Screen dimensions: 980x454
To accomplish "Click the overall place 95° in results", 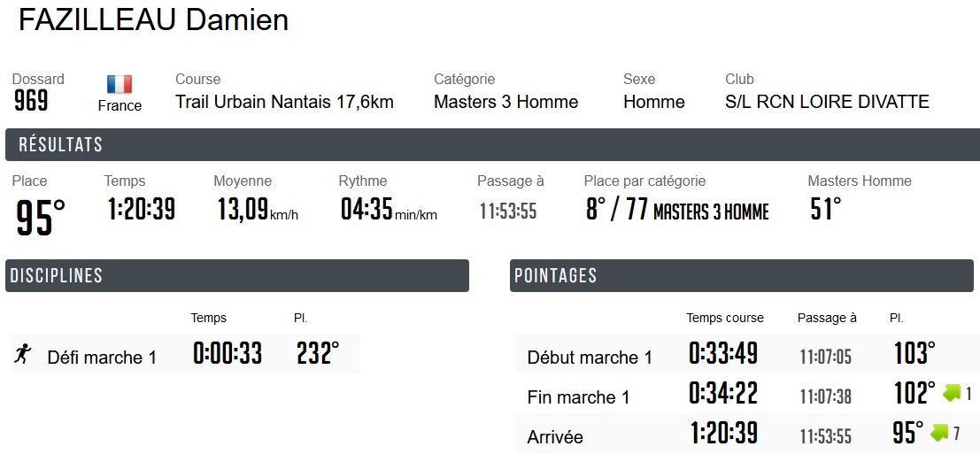I will tap(41, 218).
